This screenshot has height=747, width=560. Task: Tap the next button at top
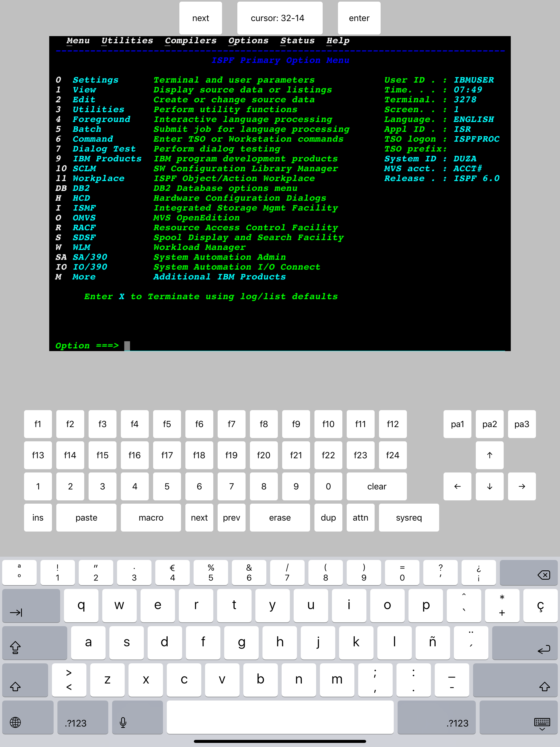click(200, 18)
